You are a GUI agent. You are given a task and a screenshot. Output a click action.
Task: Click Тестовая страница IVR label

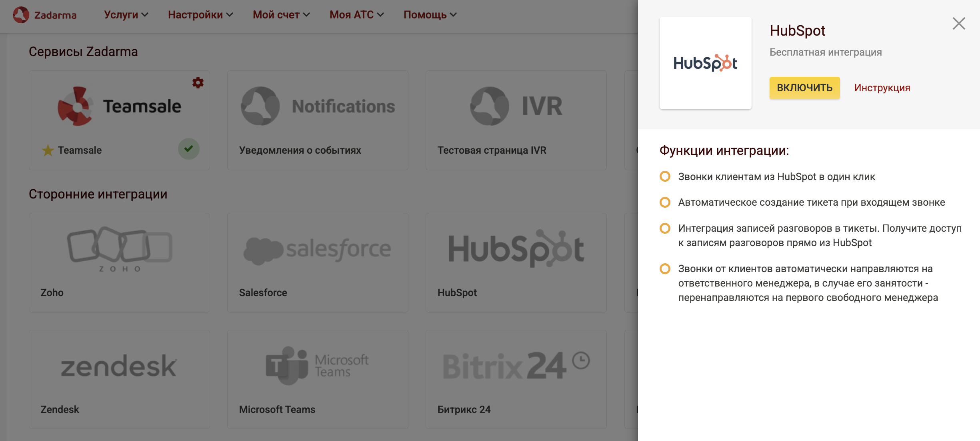[x=492, y=150]
